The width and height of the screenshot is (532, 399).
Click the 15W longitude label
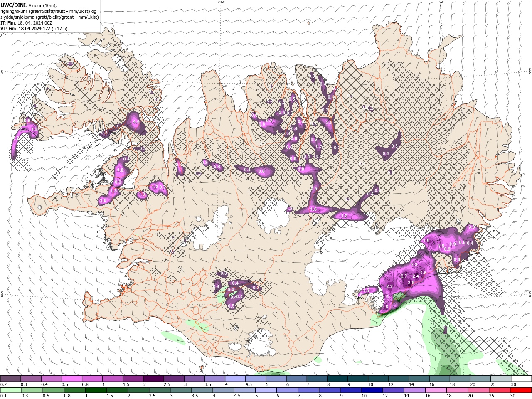(x=440, y=2)
